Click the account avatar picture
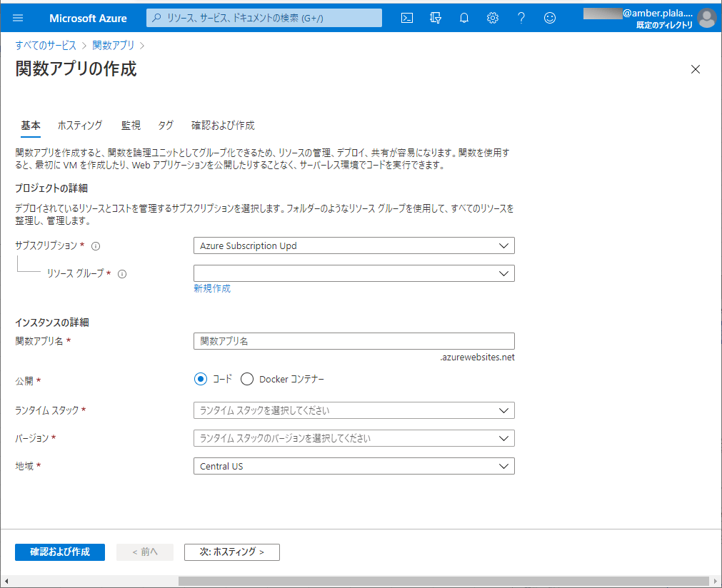The height and width of the screenshot is (588, 722). tap(706, 18)
